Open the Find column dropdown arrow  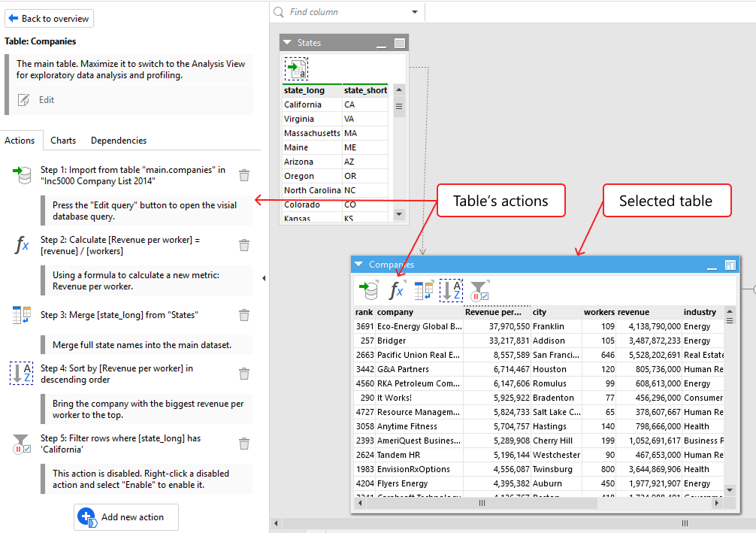pyautogui.click(x=415, y=12)
